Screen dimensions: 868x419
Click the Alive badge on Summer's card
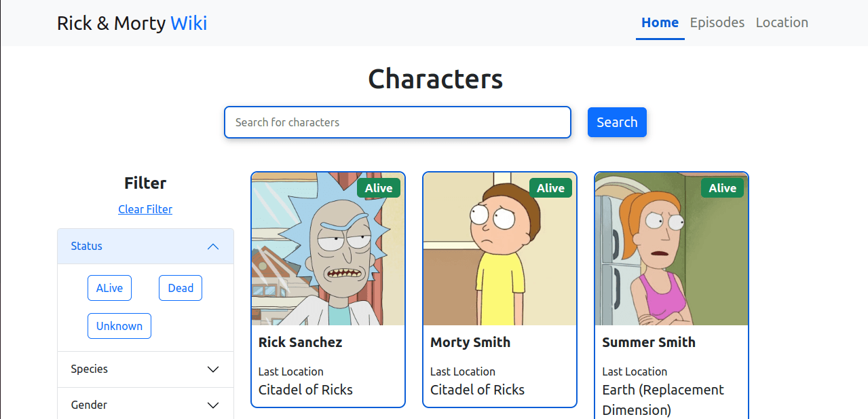[x=722, y=188]
